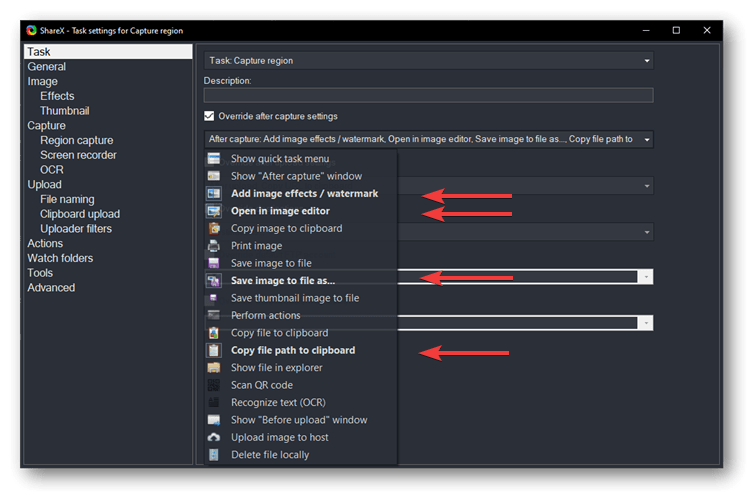Select Copy file to clipboard entry
This screenshot has width=750, height=495.
[301, 333]
